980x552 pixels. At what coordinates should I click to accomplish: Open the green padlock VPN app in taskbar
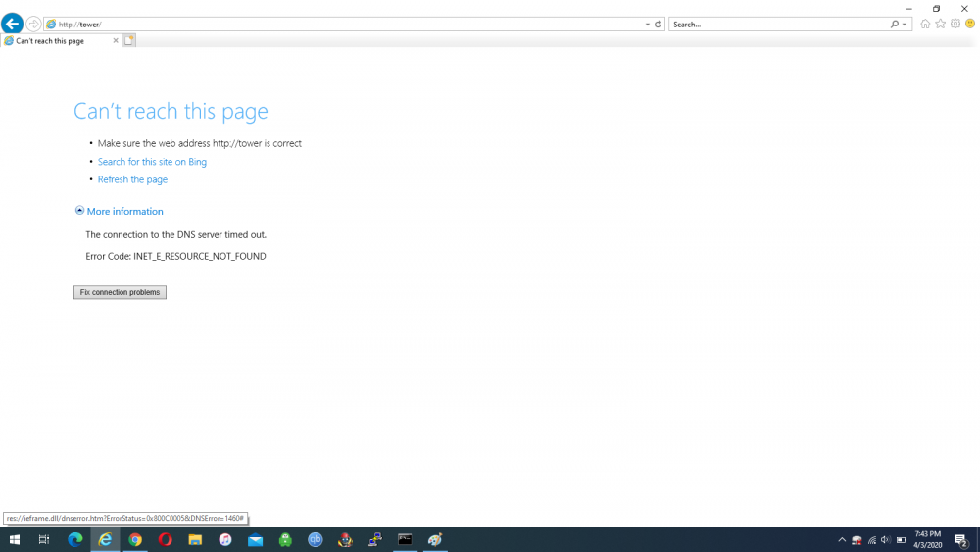pos(285,539)
